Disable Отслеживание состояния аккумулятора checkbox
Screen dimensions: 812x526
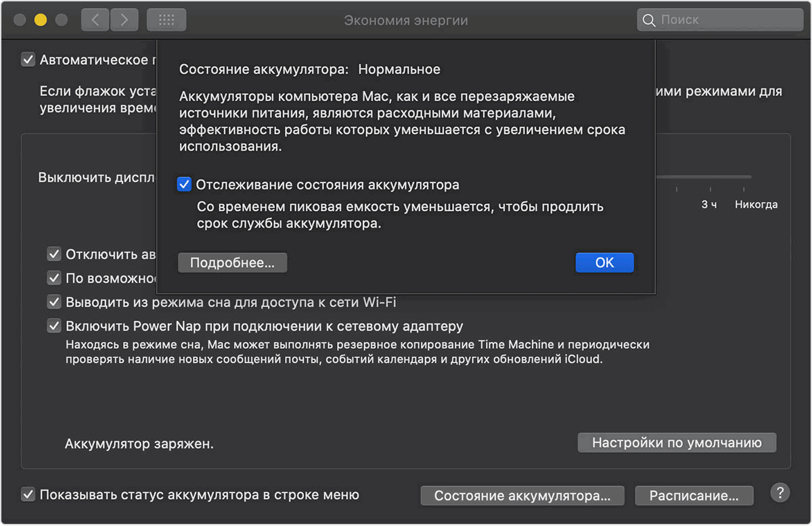(x=184, y=184)
